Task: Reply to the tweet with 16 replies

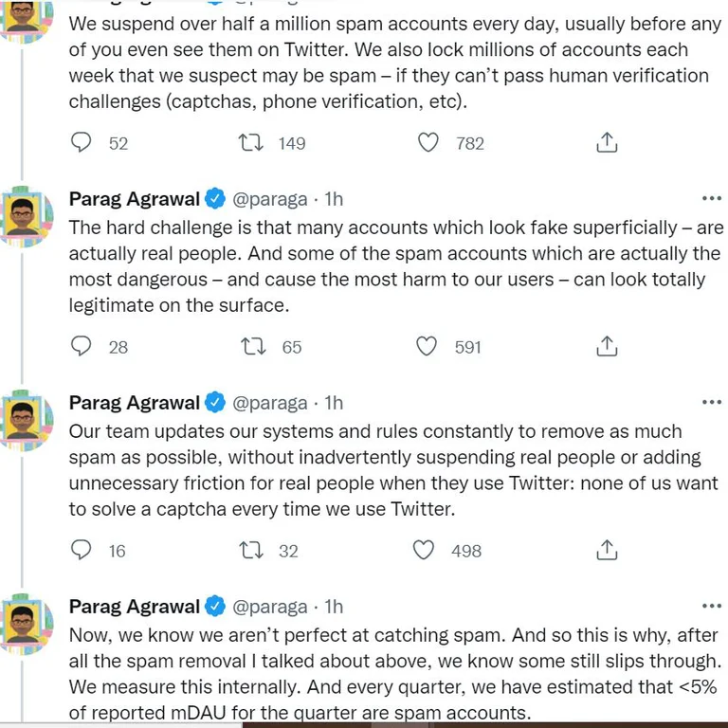Action: coord(82,551)
